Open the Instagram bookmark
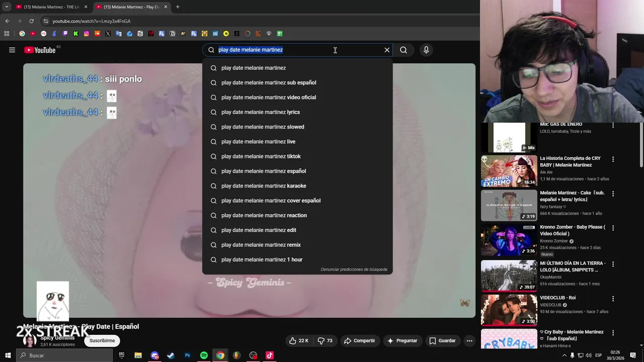Screen dimensions: 644x362 click(87, 34)
